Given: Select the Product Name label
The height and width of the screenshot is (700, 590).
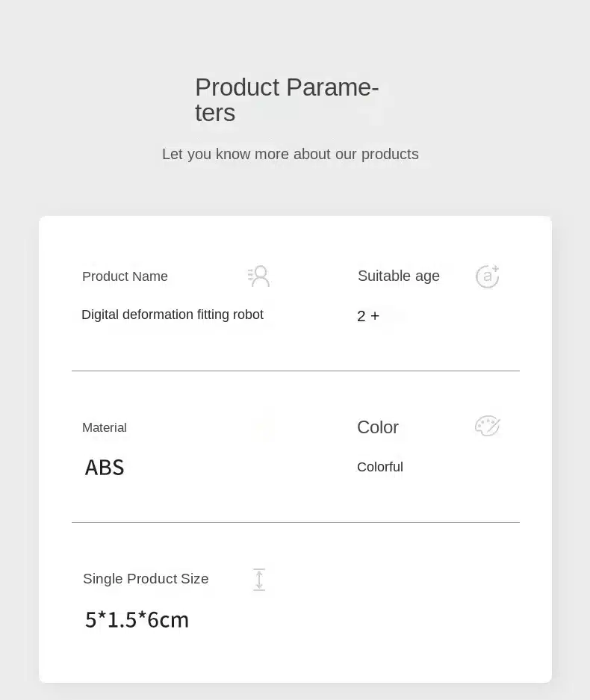Looking at the screenshot, I should point(125,276).
